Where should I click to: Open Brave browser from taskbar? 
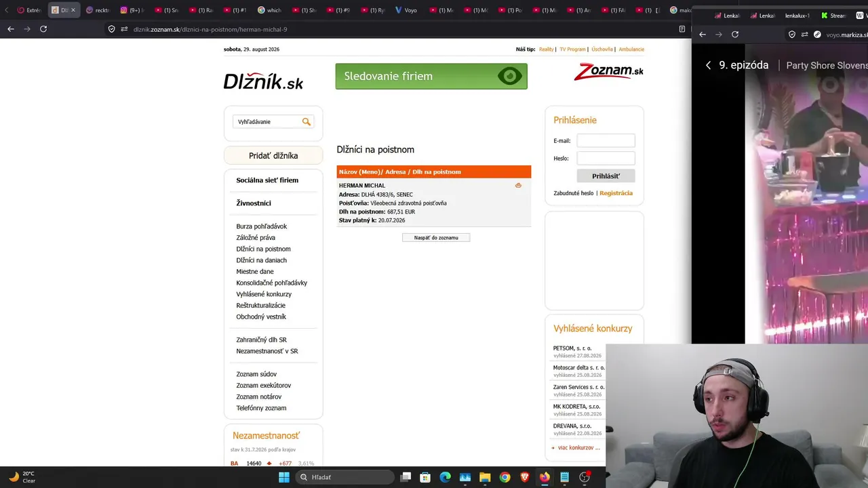point(525,477)
